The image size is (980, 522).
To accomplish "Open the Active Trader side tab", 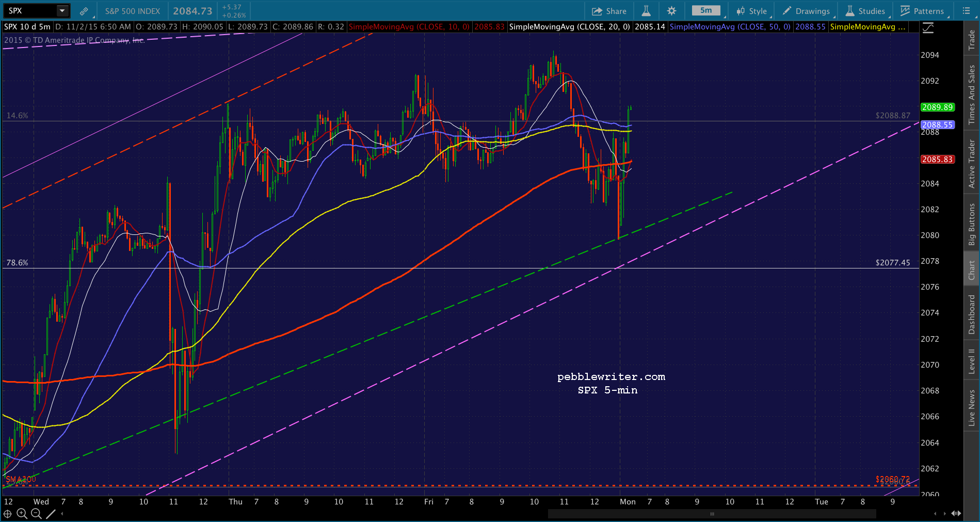I will (x=972, y=163).
